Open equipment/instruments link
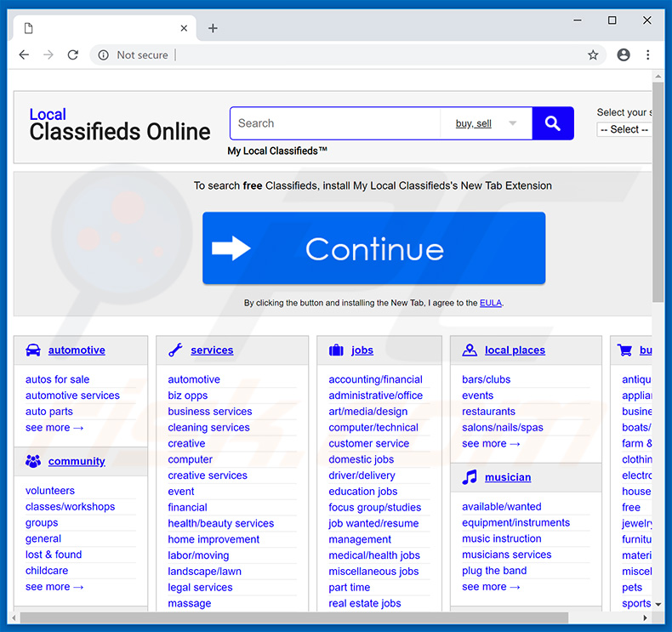The width and height of the screenshot is (672, 632). [515, 522]
